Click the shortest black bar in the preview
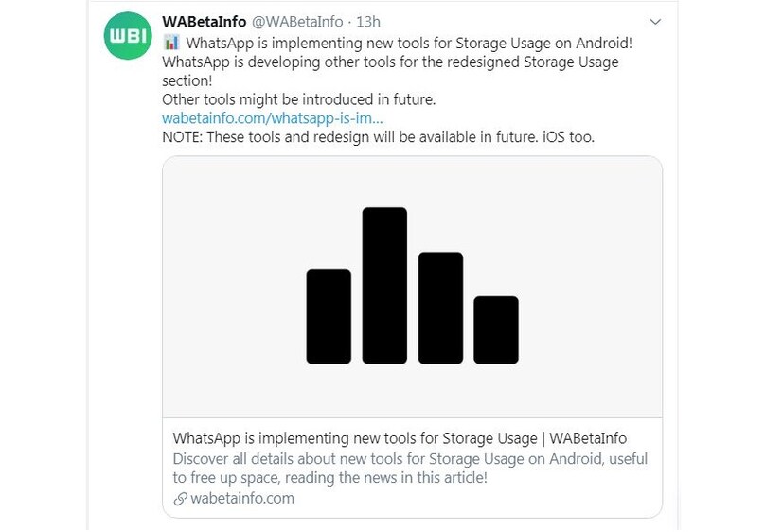The image size is (783, 532). coord(496,329)
